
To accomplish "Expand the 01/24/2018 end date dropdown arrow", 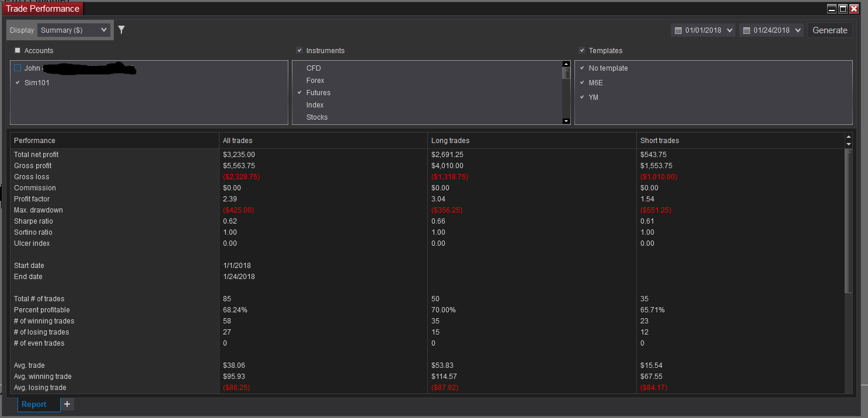I will tap(797, 30).
